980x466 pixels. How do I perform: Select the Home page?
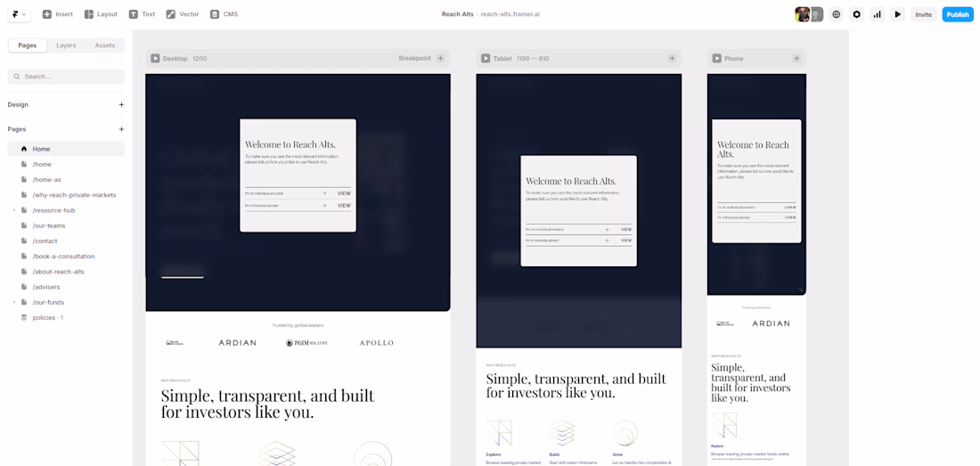[66, 149]
